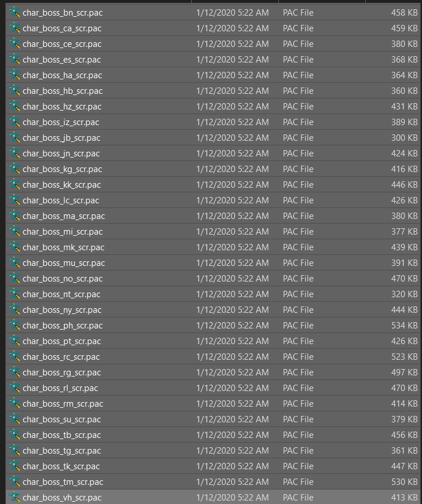Viewport: 422px width, 504px height.
Task: Click the icon for char_boss_ph_scr.pac
Action: click(14, 325)
